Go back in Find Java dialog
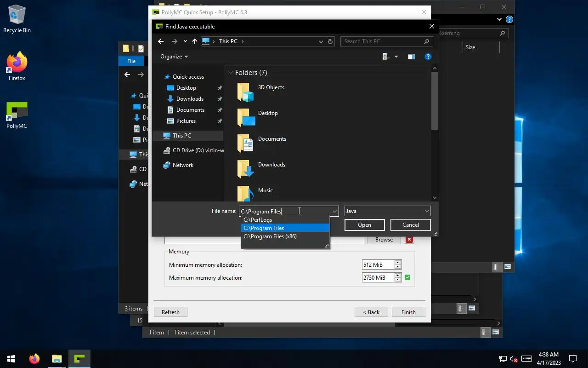588x368 pixels. point(160,41)
